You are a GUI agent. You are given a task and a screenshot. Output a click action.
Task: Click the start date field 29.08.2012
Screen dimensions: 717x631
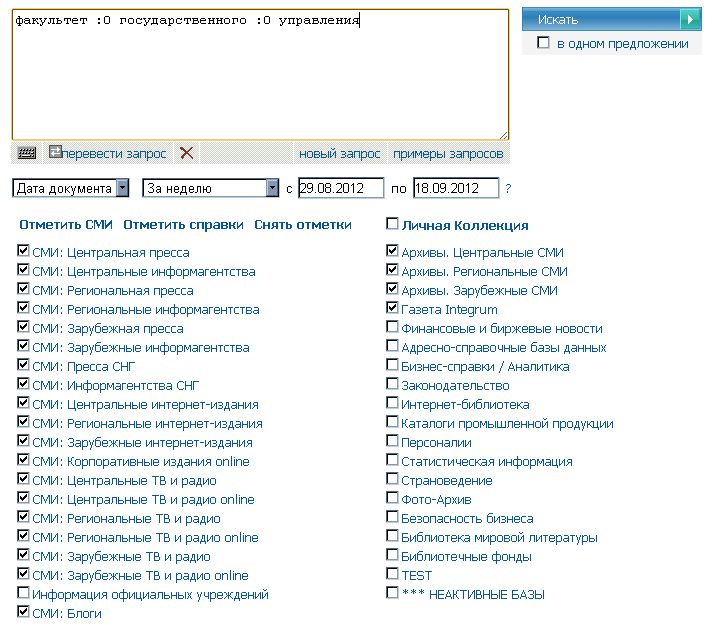341,188
